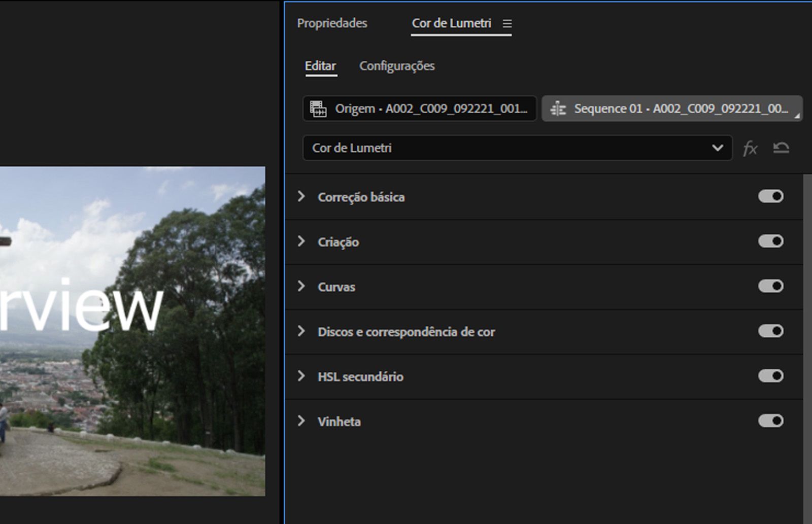Open the Cor de Lumetri effect dropdown
Image resolution: width=812 pixels, height=524 pixels.
pyautogui.click(x=518, y=148)
